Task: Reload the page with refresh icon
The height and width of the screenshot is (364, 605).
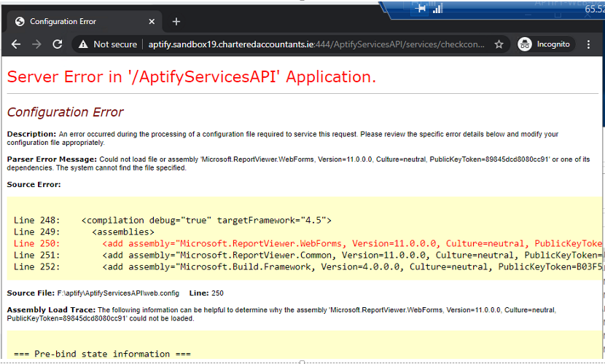Action: click(x=58, y=44)
